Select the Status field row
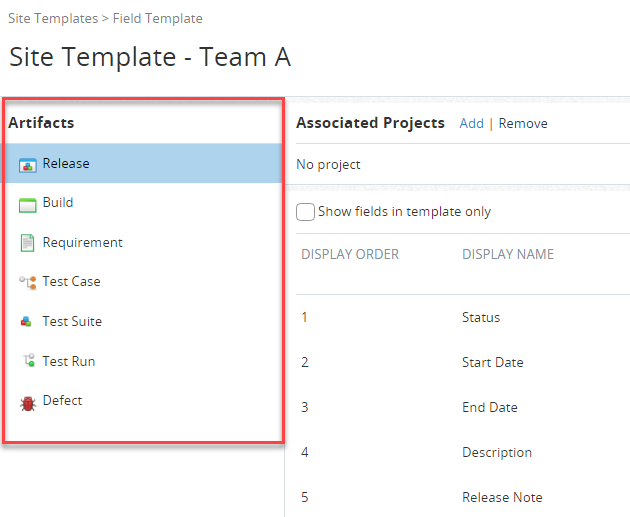Image resolution: width=630 pixels, height=517 pixels. pyautogui.click(x=481, y=317)
